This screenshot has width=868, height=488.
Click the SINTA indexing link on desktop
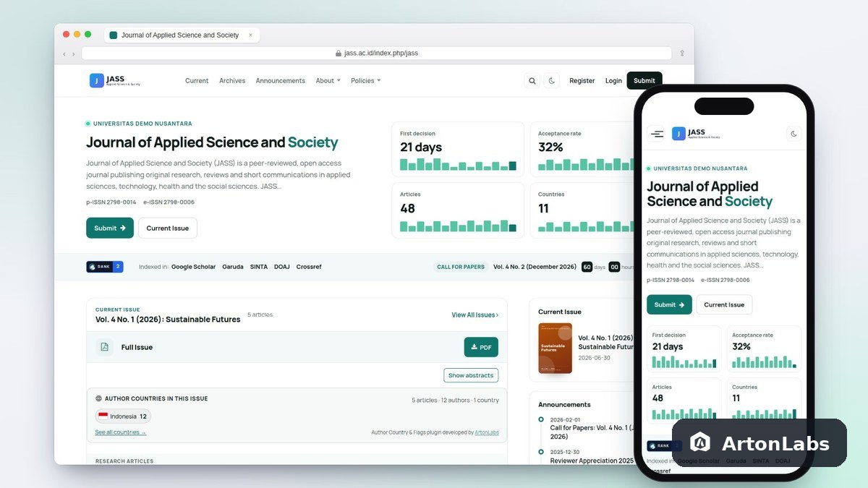coord(259,267)
